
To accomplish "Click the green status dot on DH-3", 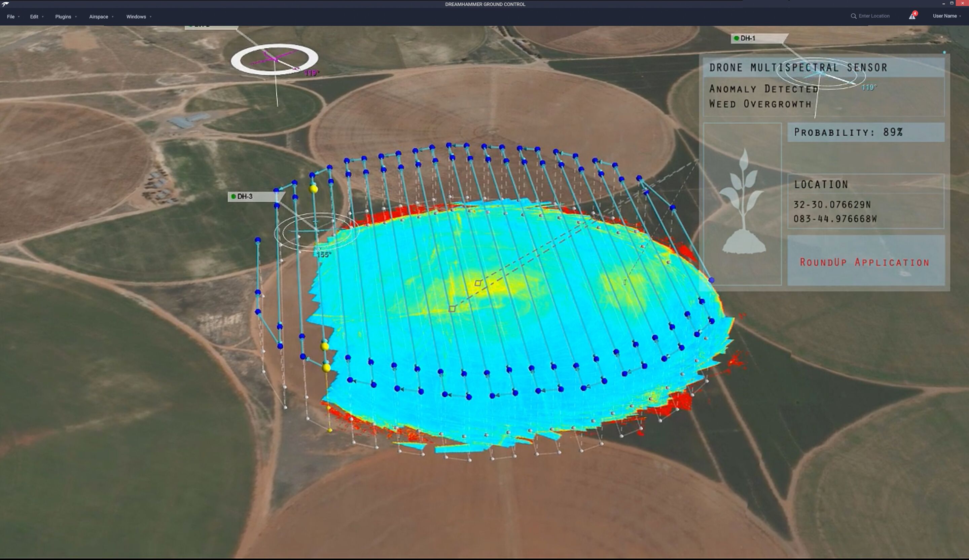I will pyautogui.click(x=233, y=196).
